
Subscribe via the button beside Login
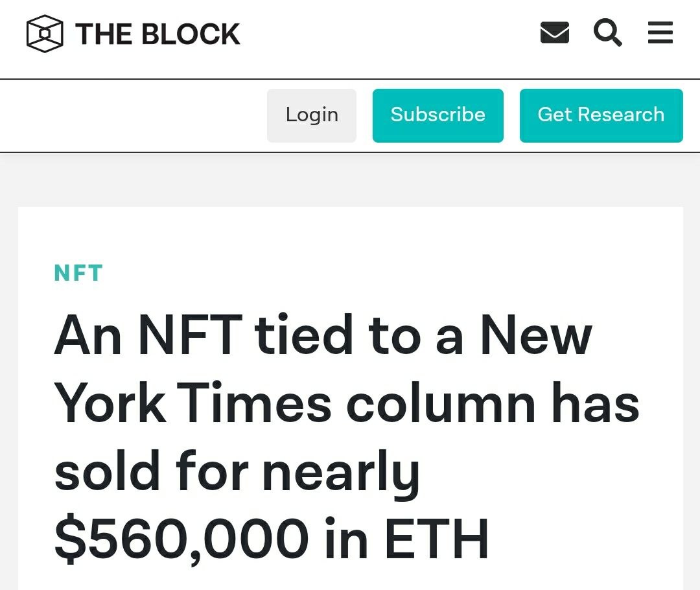438,115
